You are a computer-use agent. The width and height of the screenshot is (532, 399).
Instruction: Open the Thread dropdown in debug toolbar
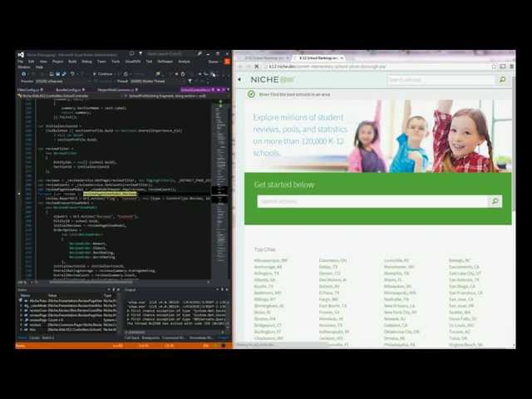point(156,81)
